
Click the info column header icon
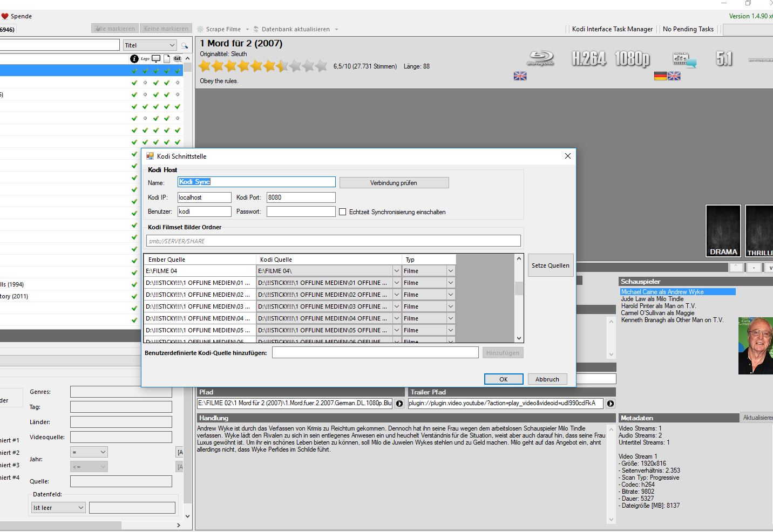[x=134, y=58]
